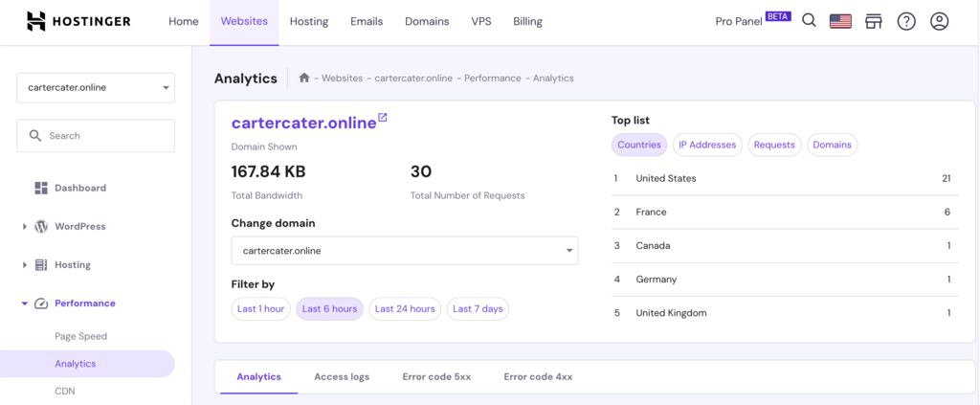Click the sidebar Search field

pos(96,136)
